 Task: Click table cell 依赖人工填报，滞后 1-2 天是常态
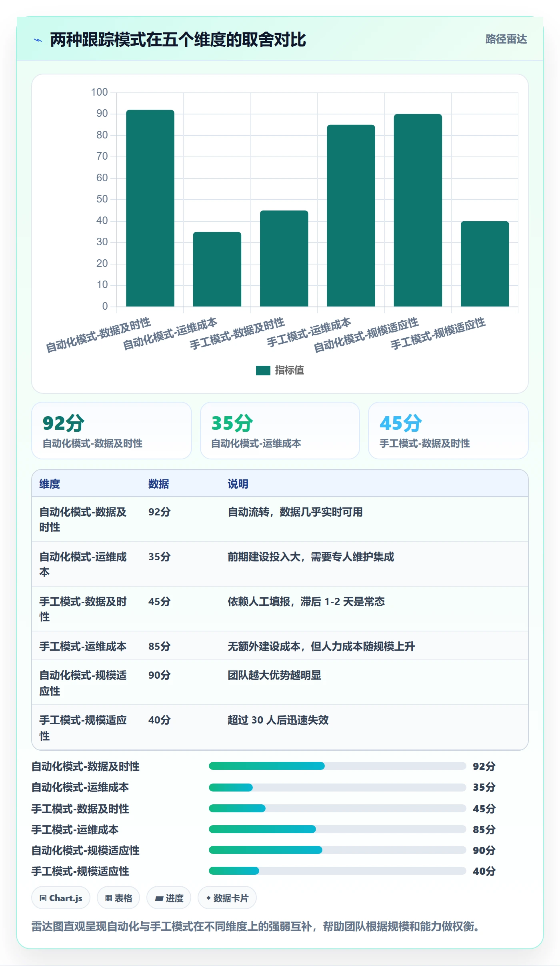[306, 601]
